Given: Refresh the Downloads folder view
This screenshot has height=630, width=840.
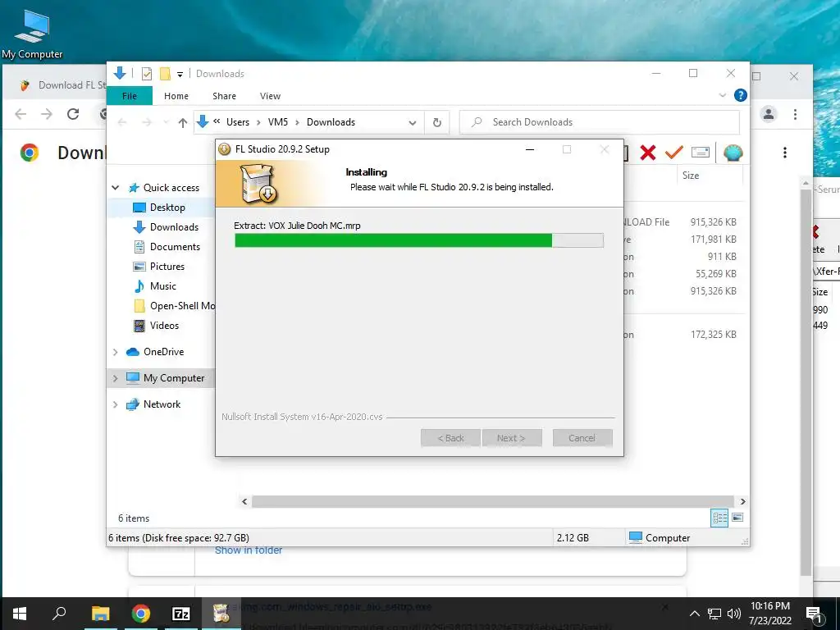Looking at the screenshot, I should pos(437,123).
